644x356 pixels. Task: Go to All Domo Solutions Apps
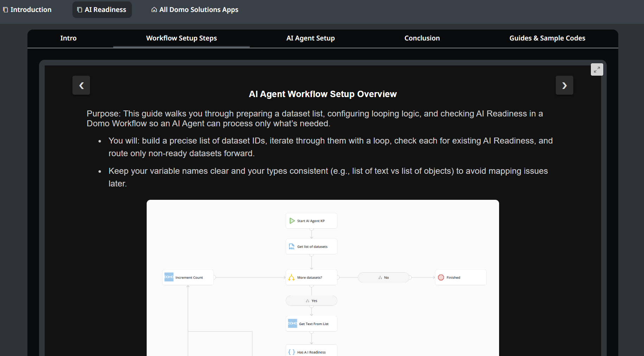point(195,9)
